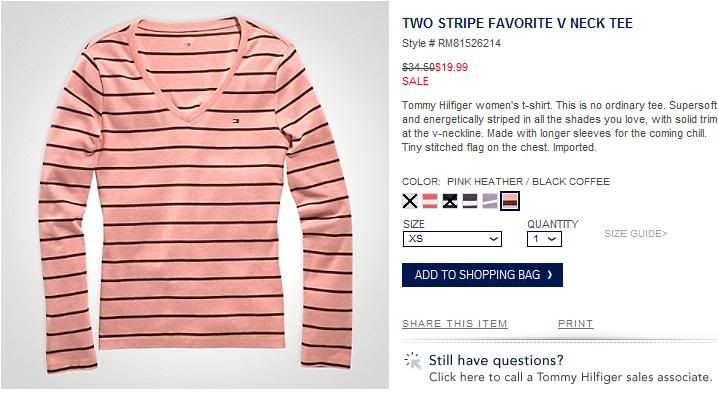Click the Still have questions heading
The width and height of the screenshot is (718, 393).
[496, 360]
